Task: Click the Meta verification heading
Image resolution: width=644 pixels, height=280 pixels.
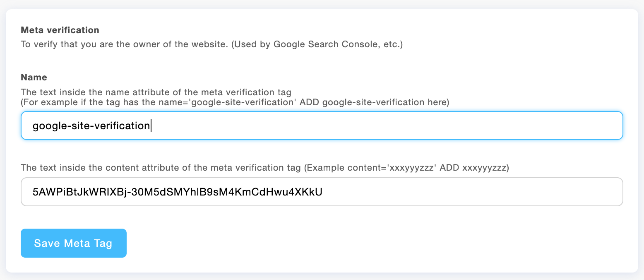Action: 60,30
